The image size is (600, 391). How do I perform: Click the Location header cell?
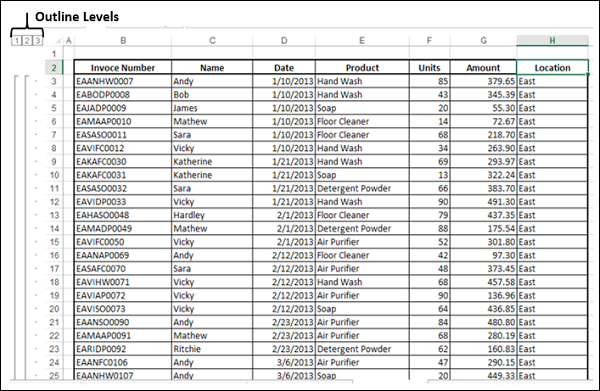552,68
